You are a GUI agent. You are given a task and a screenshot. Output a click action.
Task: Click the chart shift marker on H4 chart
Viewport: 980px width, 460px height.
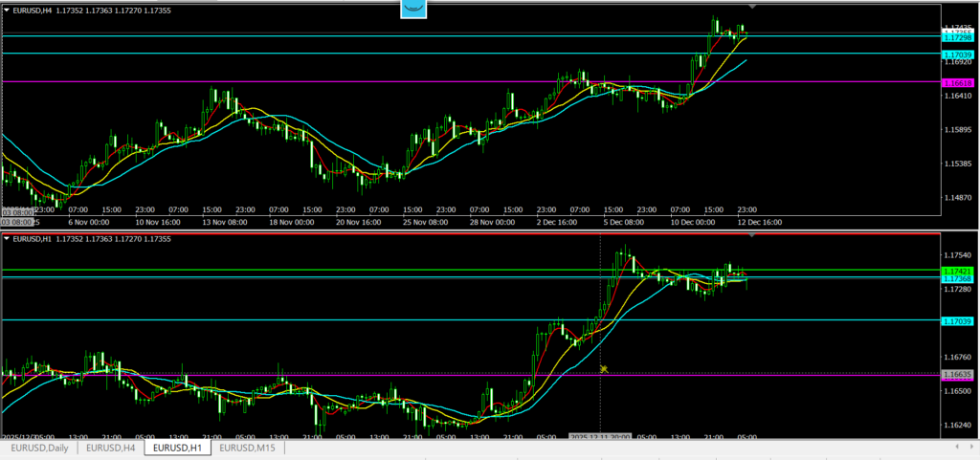(x=751, y=7)
